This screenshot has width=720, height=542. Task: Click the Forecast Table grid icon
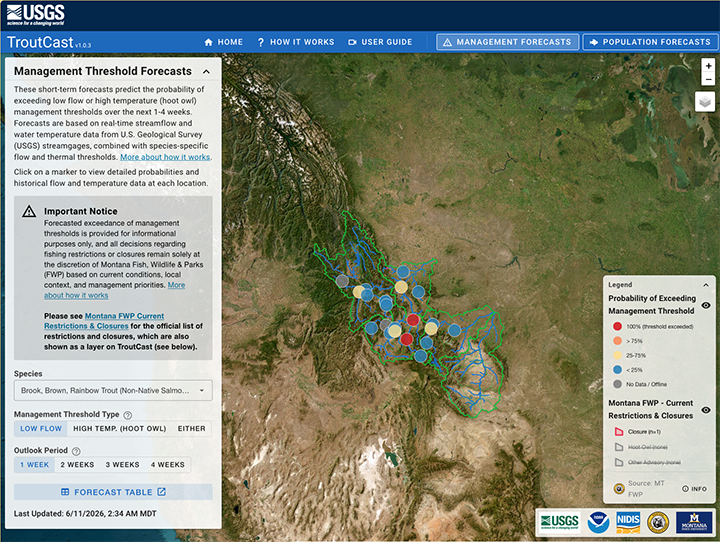pos(65,492)
